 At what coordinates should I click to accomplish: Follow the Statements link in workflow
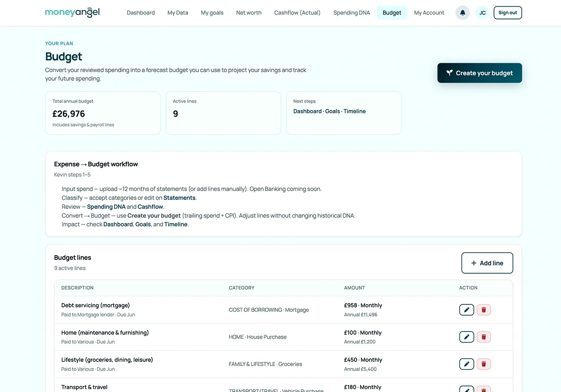179,198
